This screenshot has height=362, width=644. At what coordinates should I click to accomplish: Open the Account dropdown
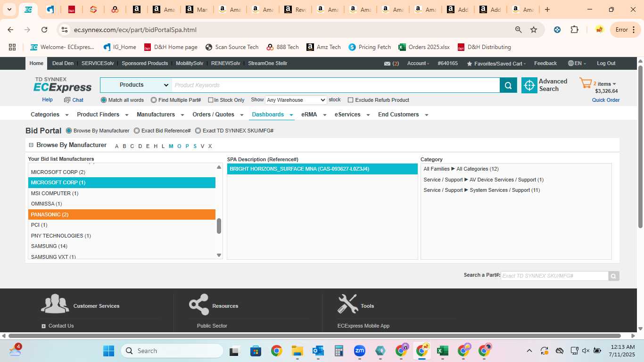[418, 64]
